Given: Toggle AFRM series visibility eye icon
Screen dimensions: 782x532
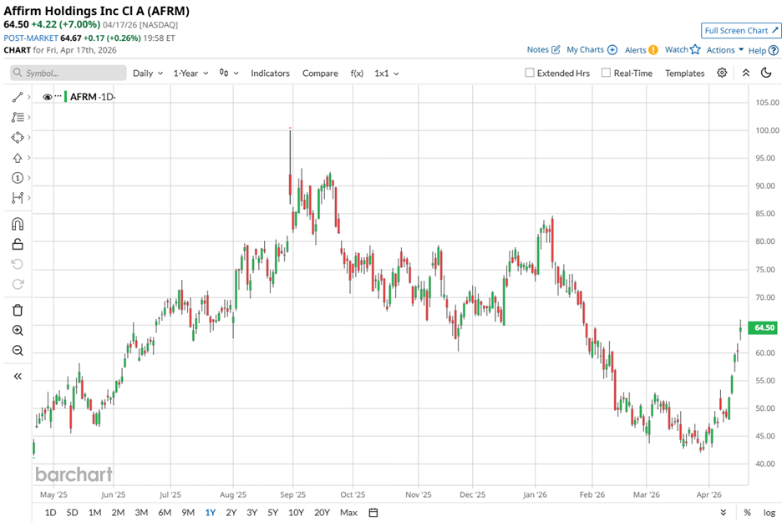Looking at the screenshot, I should click(48, 97).
